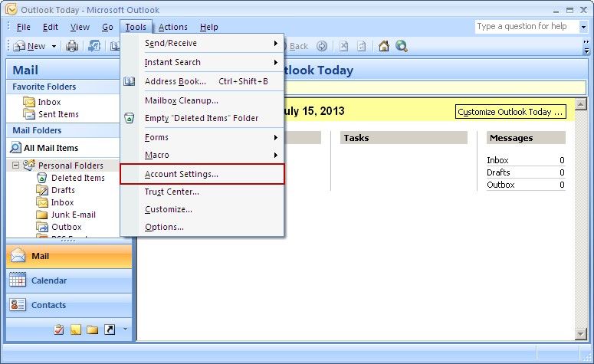
Task: Expand the Send/Receive submenu
Action: (202, 43)
